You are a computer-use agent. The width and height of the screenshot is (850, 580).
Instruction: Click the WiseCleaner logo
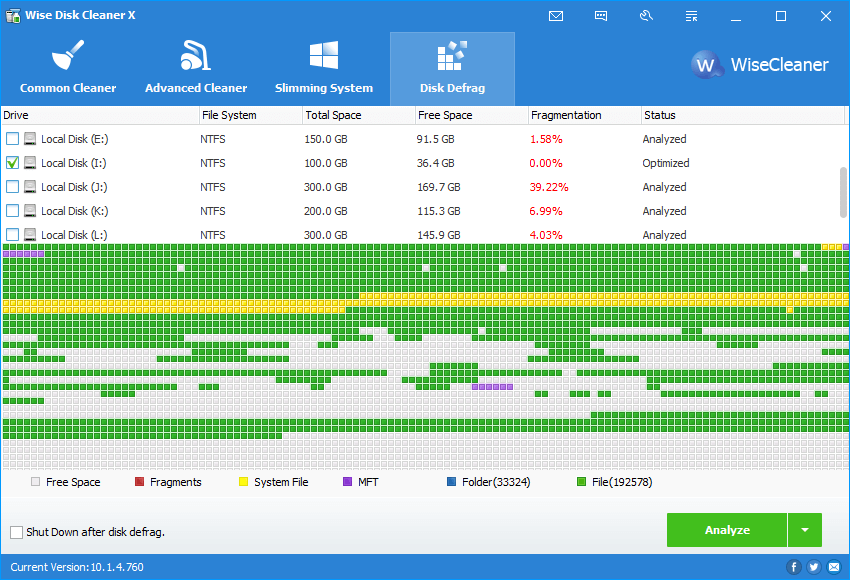(x=759, y=65)
